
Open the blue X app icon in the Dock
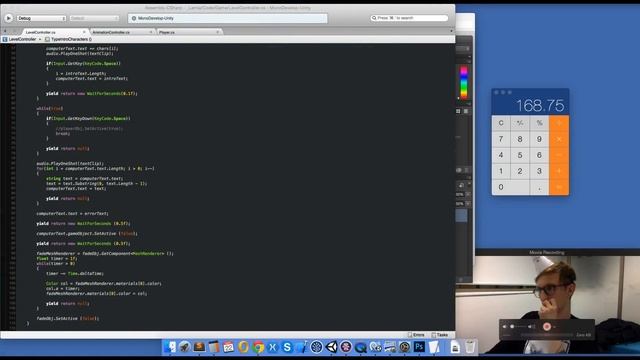[x=272, y=347]
